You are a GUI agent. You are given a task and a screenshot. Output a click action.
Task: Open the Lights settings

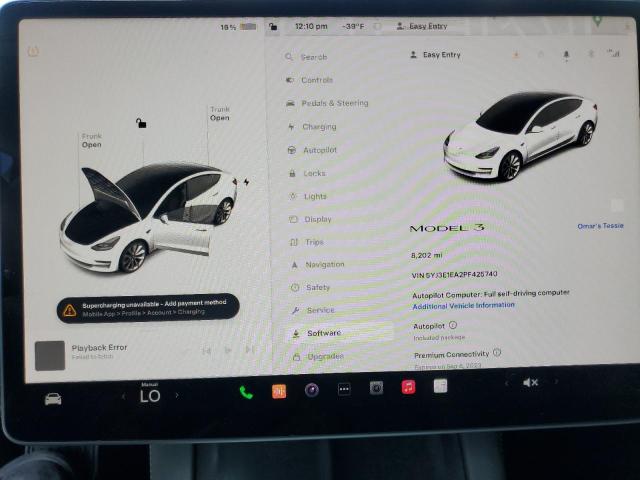tap(308, 196)
